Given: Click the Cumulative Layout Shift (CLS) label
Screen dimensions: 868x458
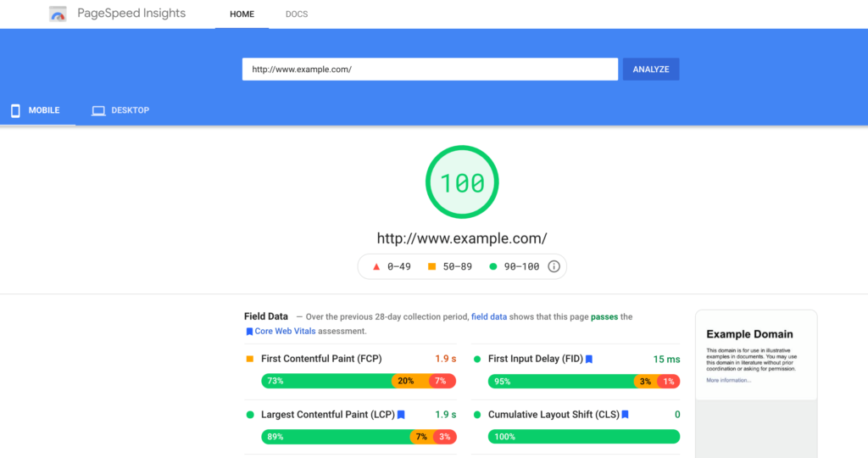Looking at the screenshot, I should click(x=554, y=414).
